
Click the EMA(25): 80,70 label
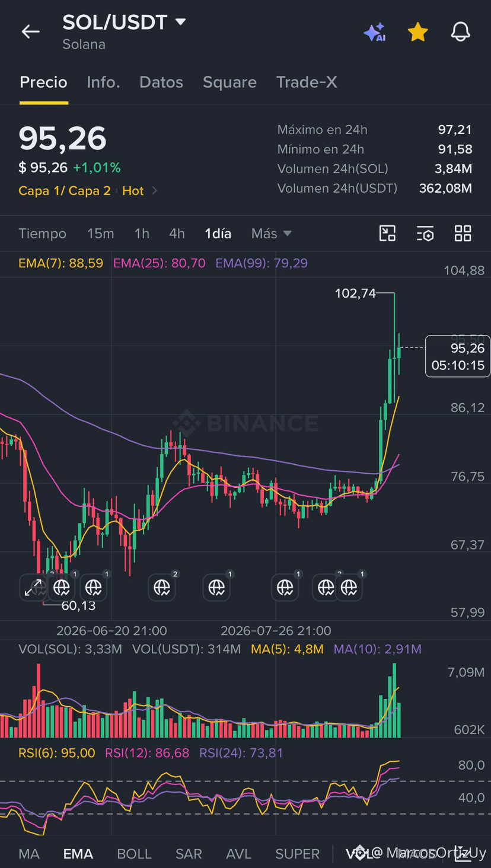(159, 263)
